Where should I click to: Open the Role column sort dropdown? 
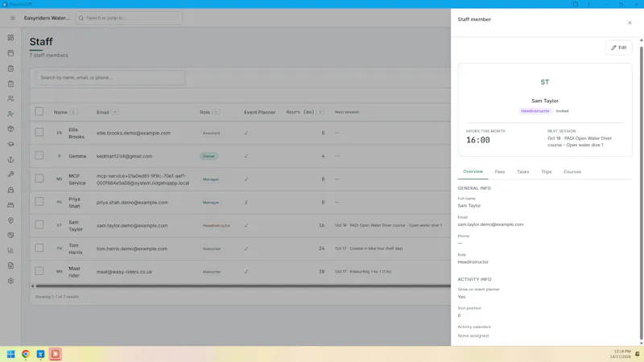pyautogui.click(x=216, y=112)
